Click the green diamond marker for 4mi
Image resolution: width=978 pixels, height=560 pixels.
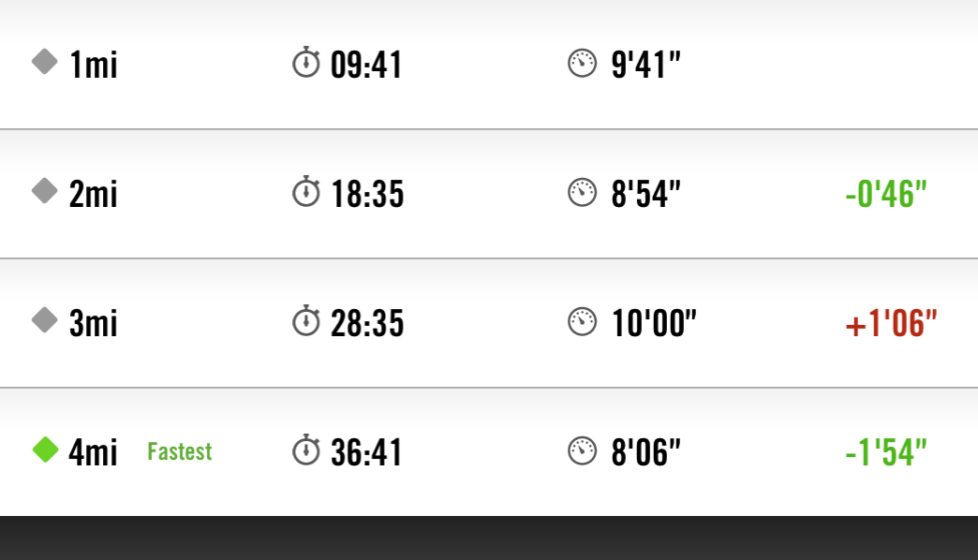(45, 449)
